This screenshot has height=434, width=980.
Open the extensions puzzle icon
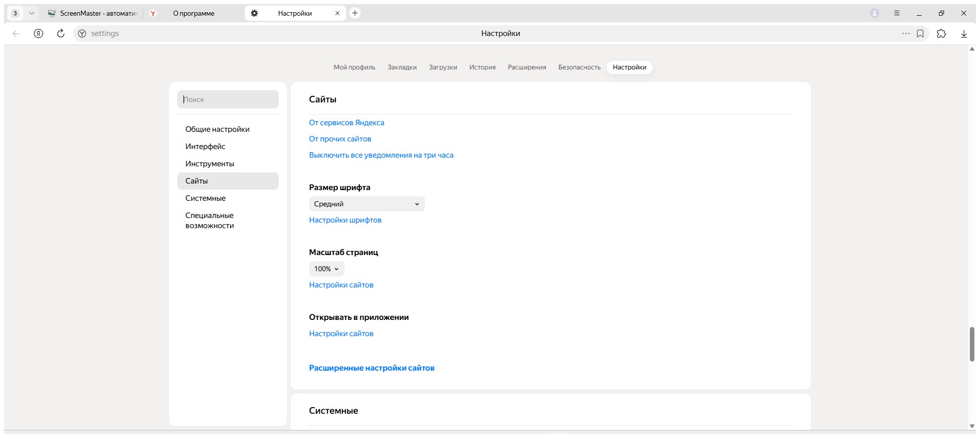[941, 33]
